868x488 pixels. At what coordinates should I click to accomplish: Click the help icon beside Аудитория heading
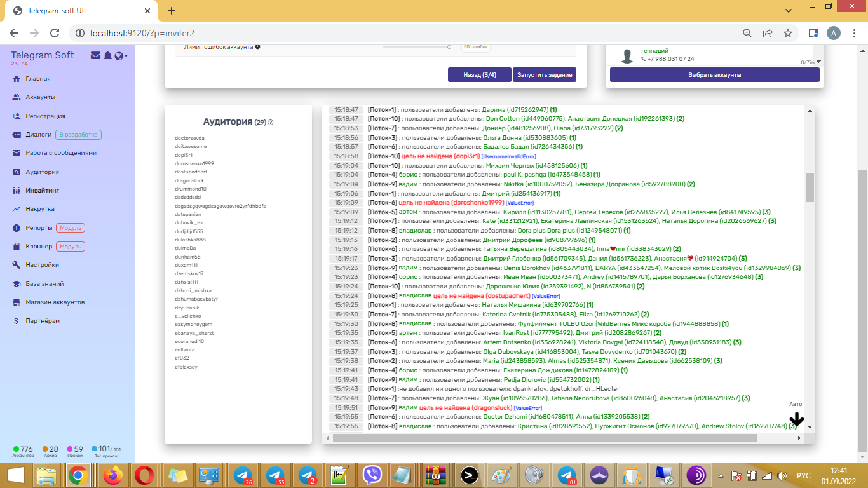click(271, 123)
